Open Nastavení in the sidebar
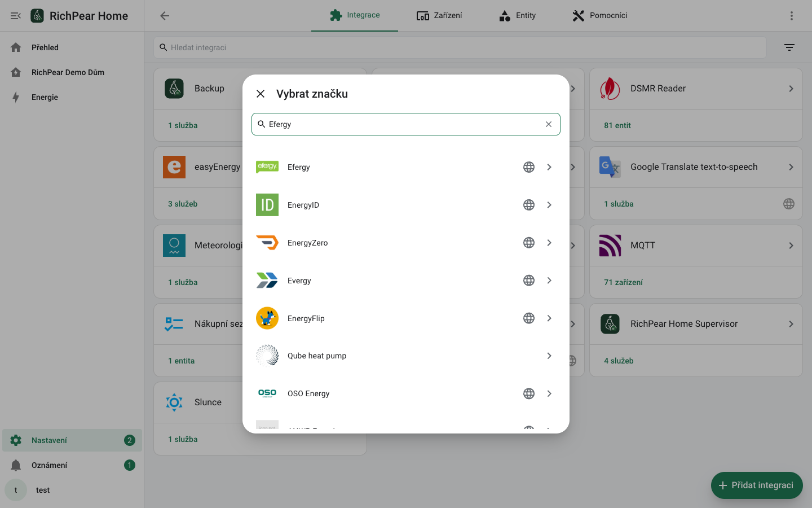 (72, 440)
